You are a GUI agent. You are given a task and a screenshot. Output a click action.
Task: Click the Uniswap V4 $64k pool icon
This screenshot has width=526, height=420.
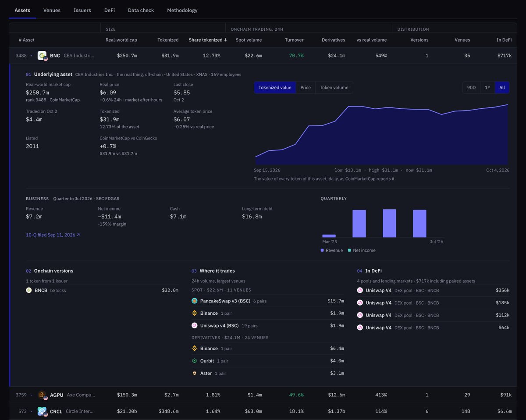[x=360, y=327]
